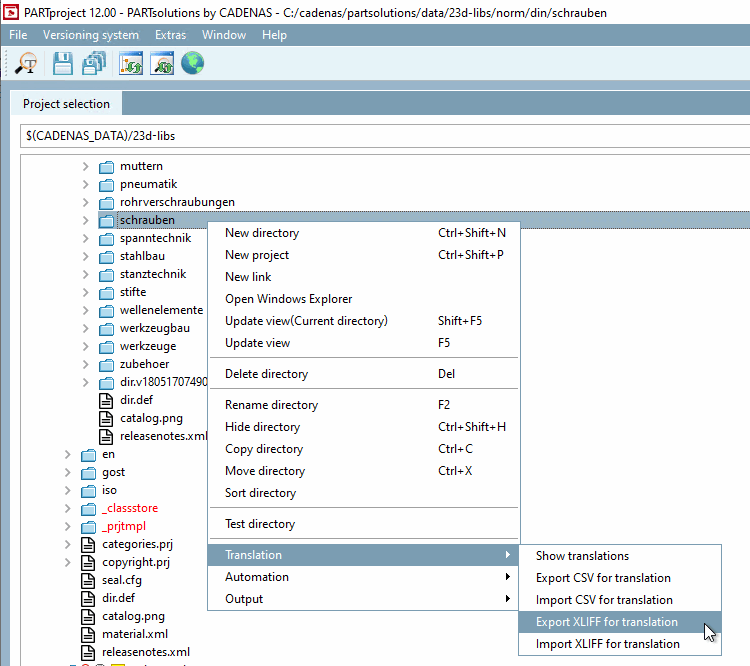Viewport: 750px width, 666px height.
Task: Select Show translations in submenu
Action: [582, 556]
